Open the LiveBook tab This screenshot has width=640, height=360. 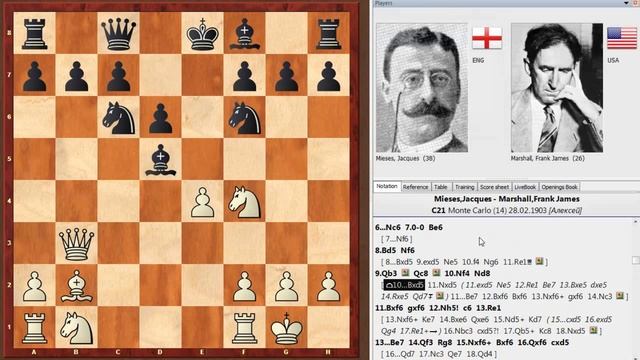coord(525,187)
